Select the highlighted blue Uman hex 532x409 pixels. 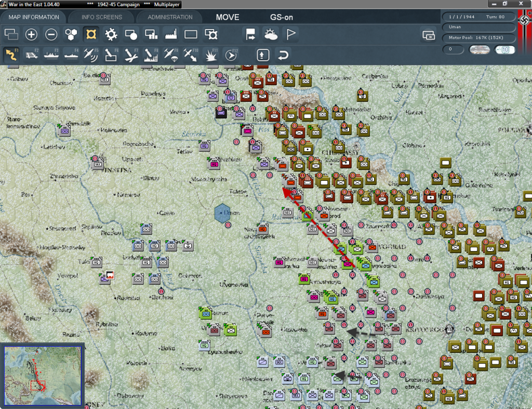click(x=222, y=213)
